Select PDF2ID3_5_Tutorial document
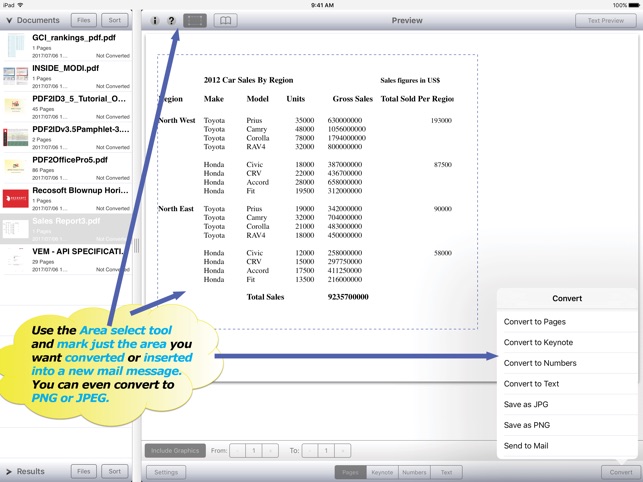 click(x=66, y=107)
